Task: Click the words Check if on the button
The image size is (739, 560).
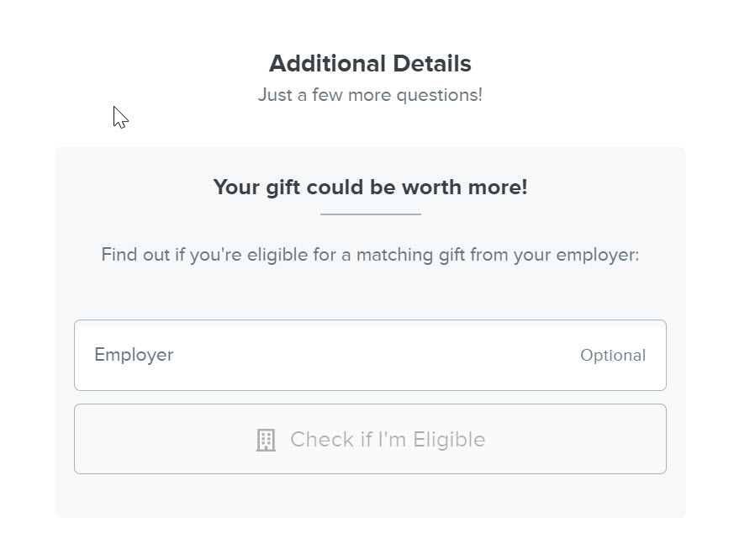Action: coord(331,439)
